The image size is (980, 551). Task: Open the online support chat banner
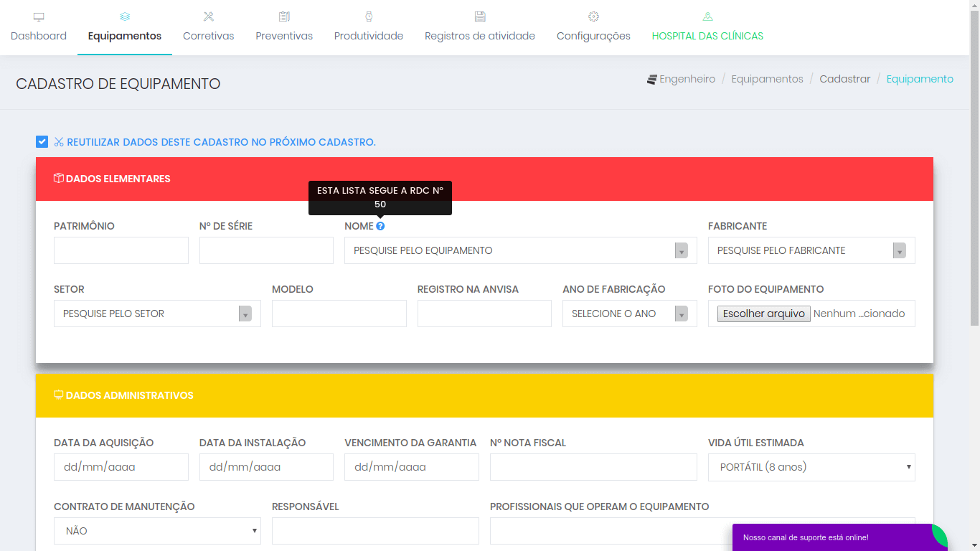tap(840, 537)
